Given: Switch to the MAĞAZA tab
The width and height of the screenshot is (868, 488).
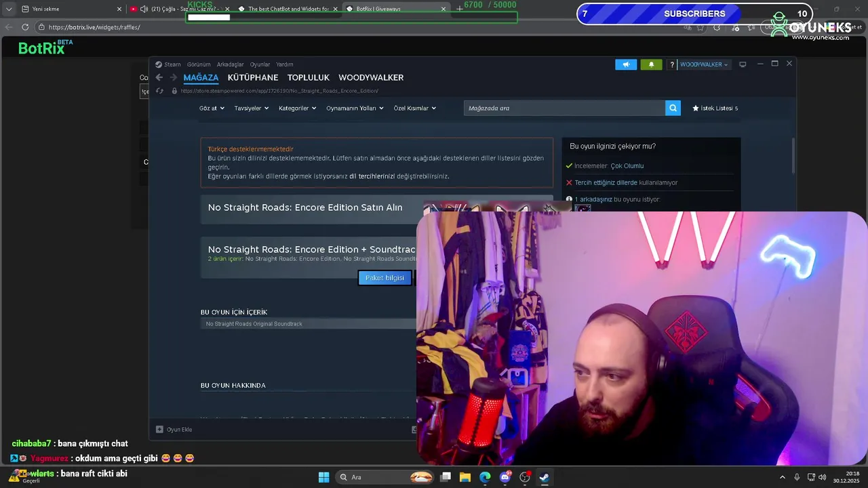Looking at the screenshot, I should (201, 77).
